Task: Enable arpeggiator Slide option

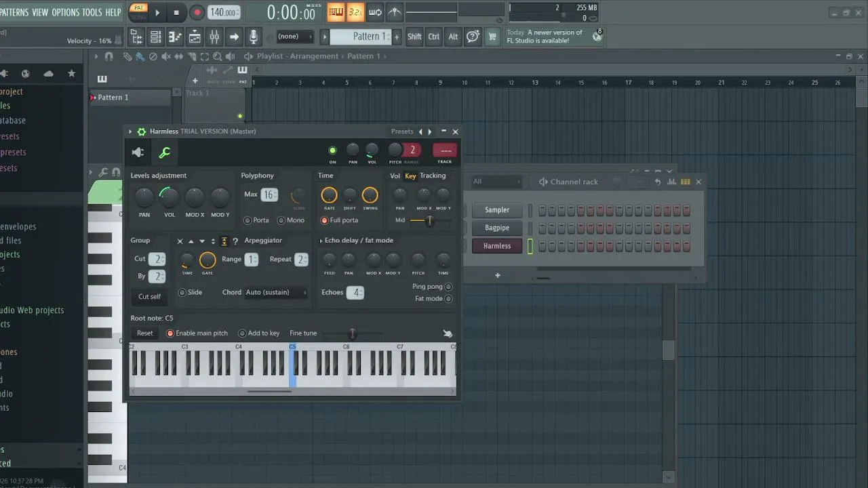Action: coord(182,293)
